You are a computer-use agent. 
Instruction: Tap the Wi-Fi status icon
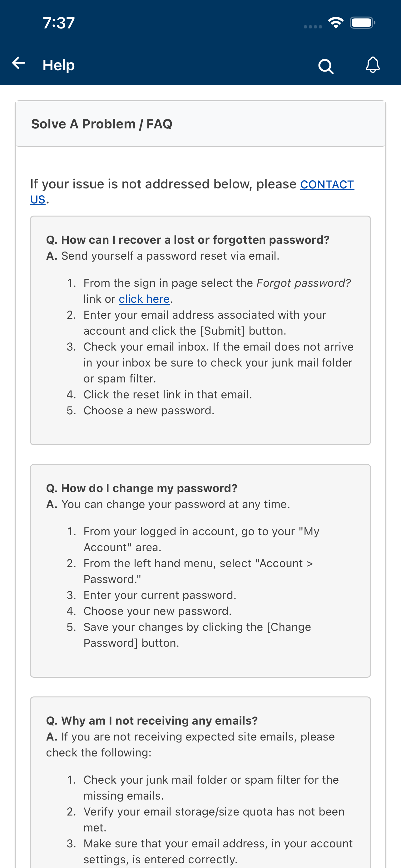[336, 22]
